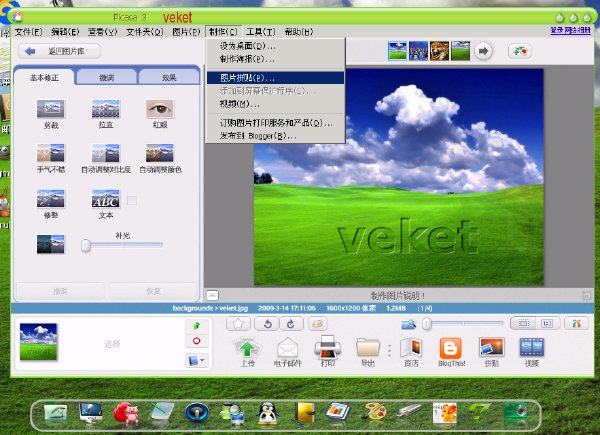Viewport: 600px width, 435px height.
Task: Switch to the 微调 tab
Action: [x=106, y=78]
